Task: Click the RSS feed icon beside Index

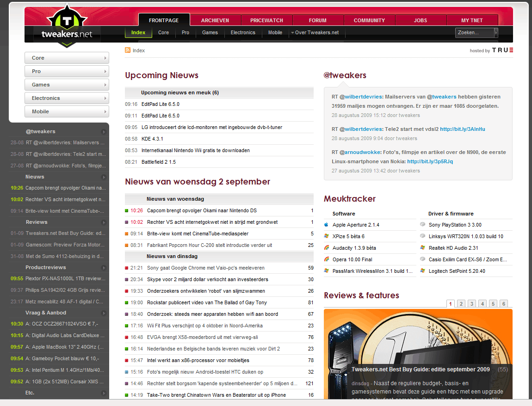Action: click(128, 50)
